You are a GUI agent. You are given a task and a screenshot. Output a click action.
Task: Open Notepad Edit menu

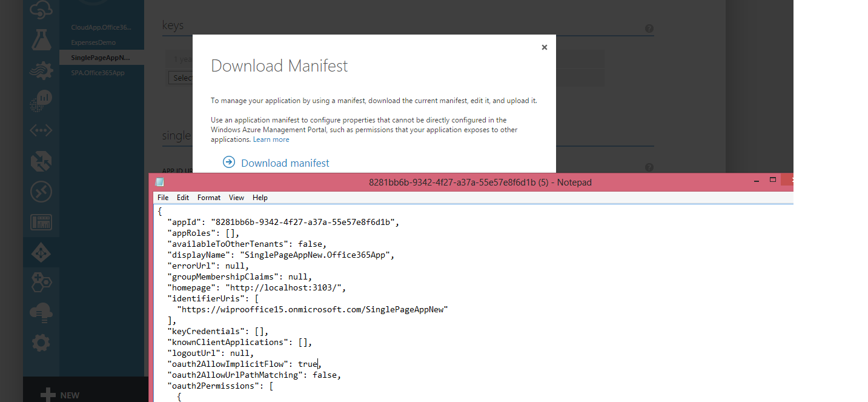pyautogui.click(x=183, y=198)
